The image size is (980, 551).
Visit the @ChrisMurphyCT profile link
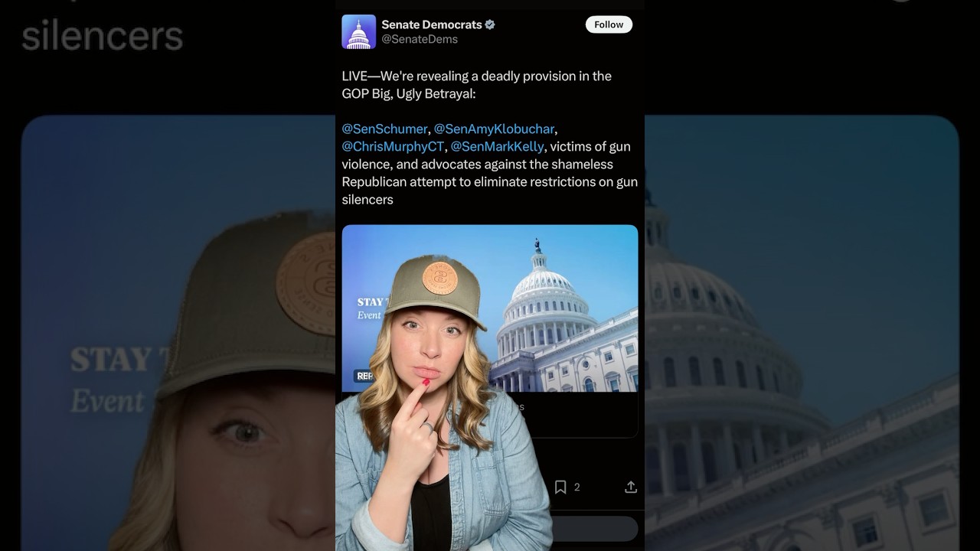click(393, 146)
